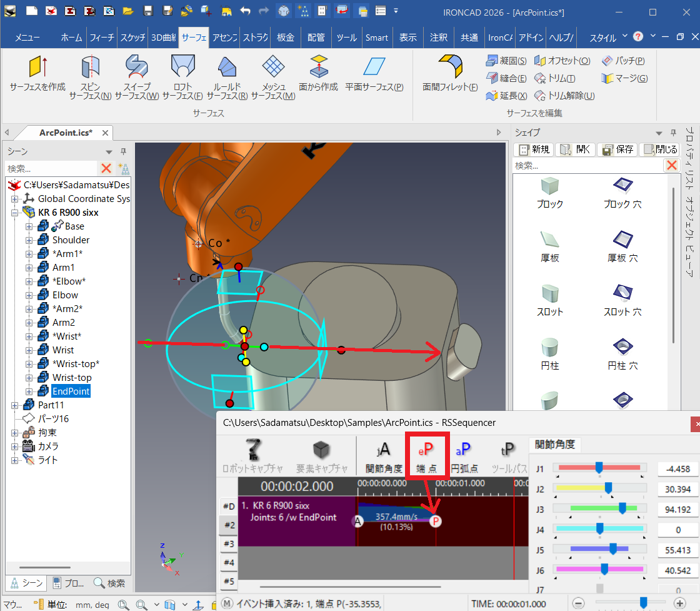Select the Mesh Surface (メッシュ) tool
Screen dimensions: 700x611
[273, 77]
